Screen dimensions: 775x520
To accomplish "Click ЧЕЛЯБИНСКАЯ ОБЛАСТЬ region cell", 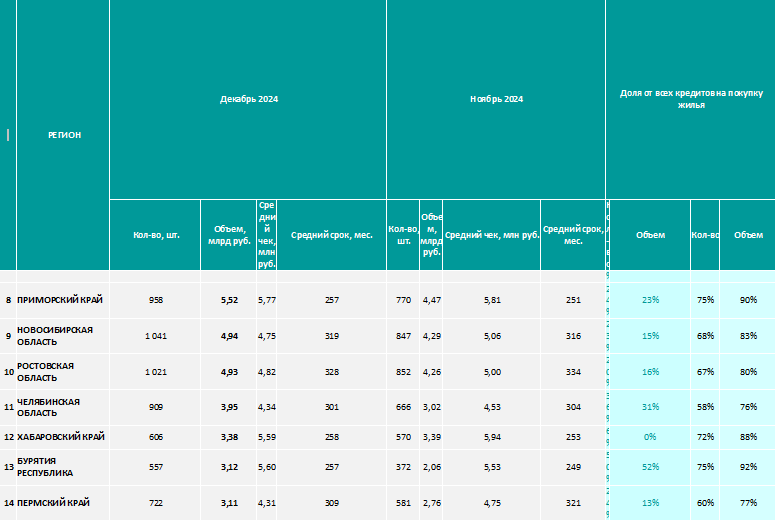I will [63, 407].
